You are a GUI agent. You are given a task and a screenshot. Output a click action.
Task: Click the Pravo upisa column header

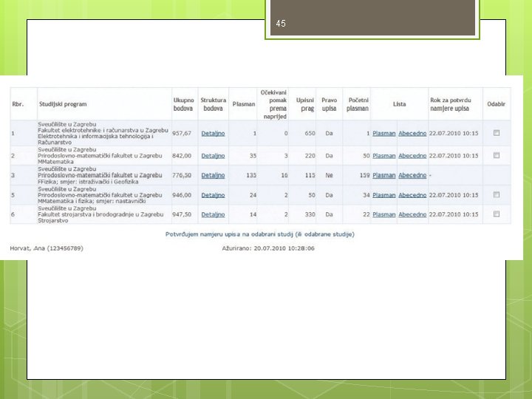(x=329, y=104)
